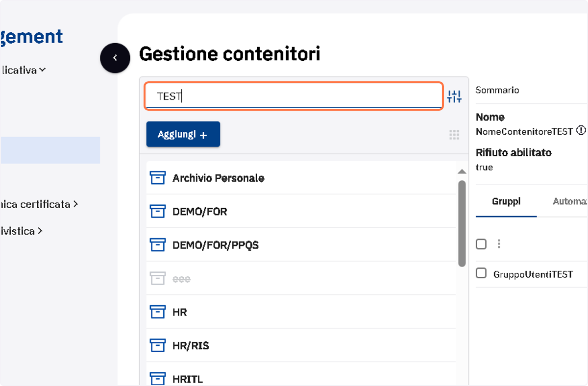Screen dimensions: 588x386
Task: Click the highlighted sidebar menu item
Action: coord(50,150)
